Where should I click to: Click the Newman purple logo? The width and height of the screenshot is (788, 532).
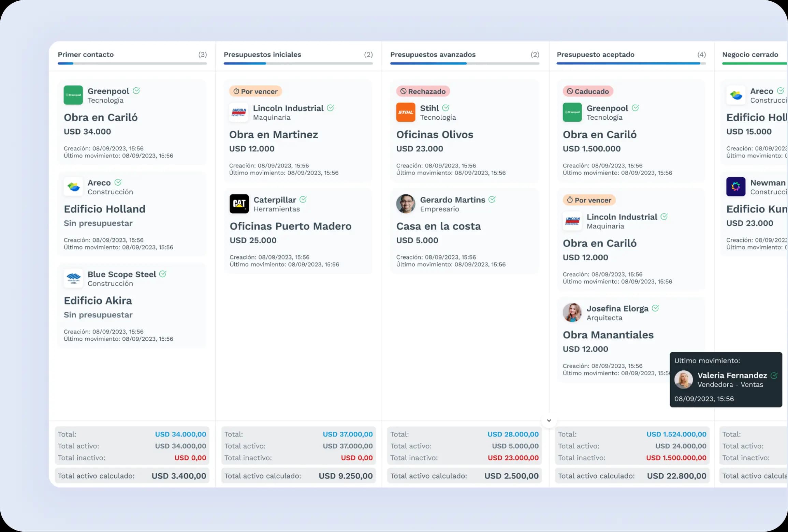[x=736, y=187]
